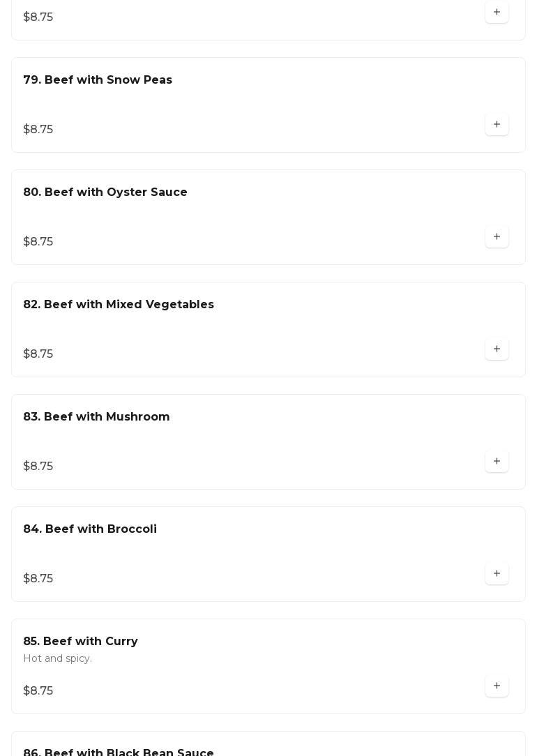537x756 pixels.
Task: Tap plus icon for Beef with Curry
Action: coord(497,686)
